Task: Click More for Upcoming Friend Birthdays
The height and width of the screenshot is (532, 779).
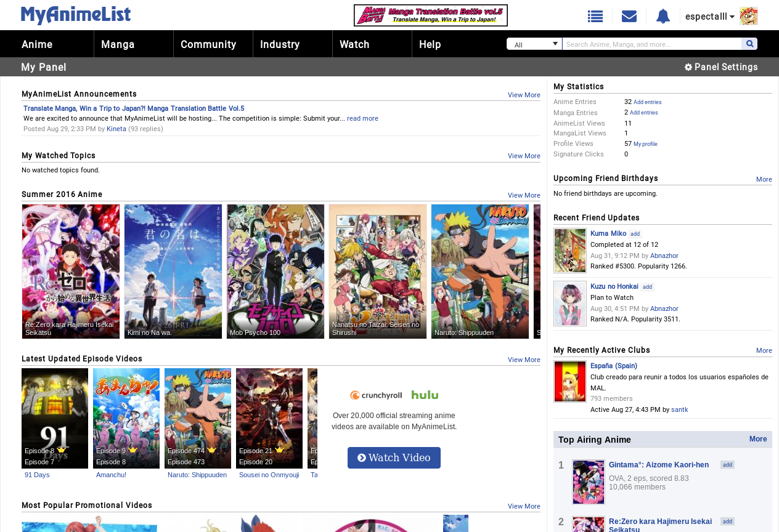Action: [x=764, y=179]
